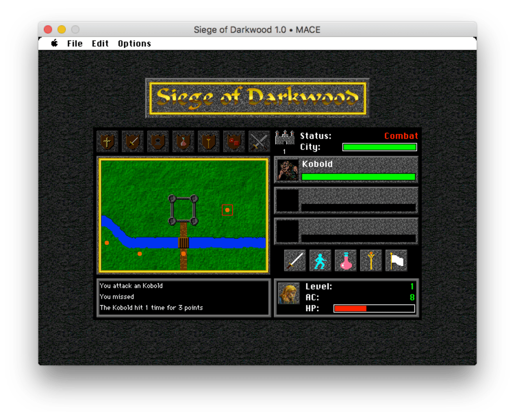515x420 pixels.
Task: Open the cross shield shop icon
Action: coord(107,141)
